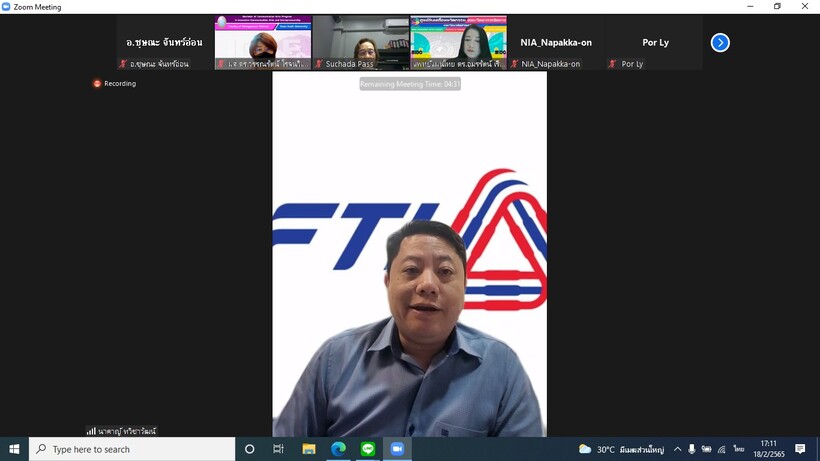The image size is (820, 461).
Task: Open the clock showing 17:11
Action: click(x=769, y=449)
